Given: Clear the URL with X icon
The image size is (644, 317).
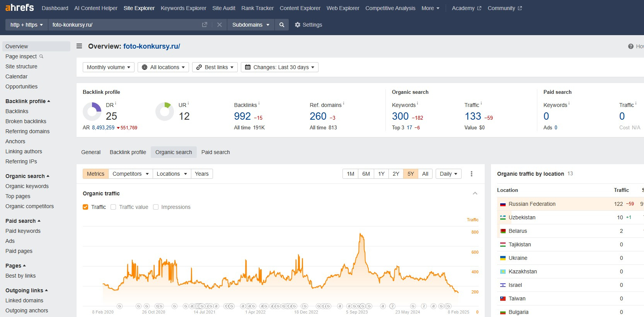Looking at the screenshot, I should (x=220, y=25).
